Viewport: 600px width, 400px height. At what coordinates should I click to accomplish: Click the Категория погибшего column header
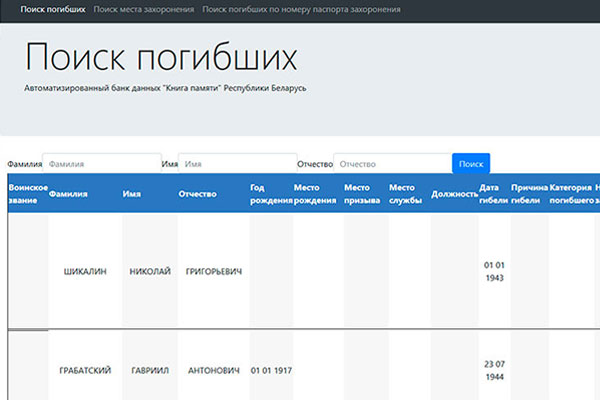pyautogui.click(x=572, y=194)
